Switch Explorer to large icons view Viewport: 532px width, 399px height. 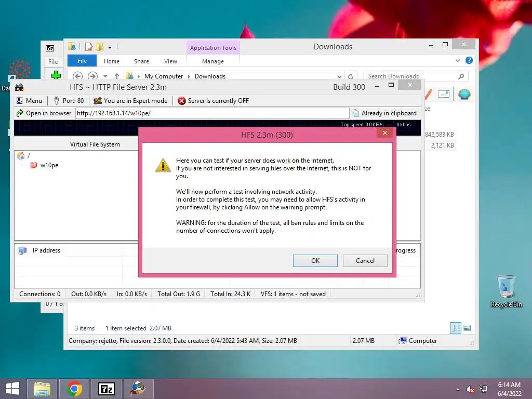[467, 328]
